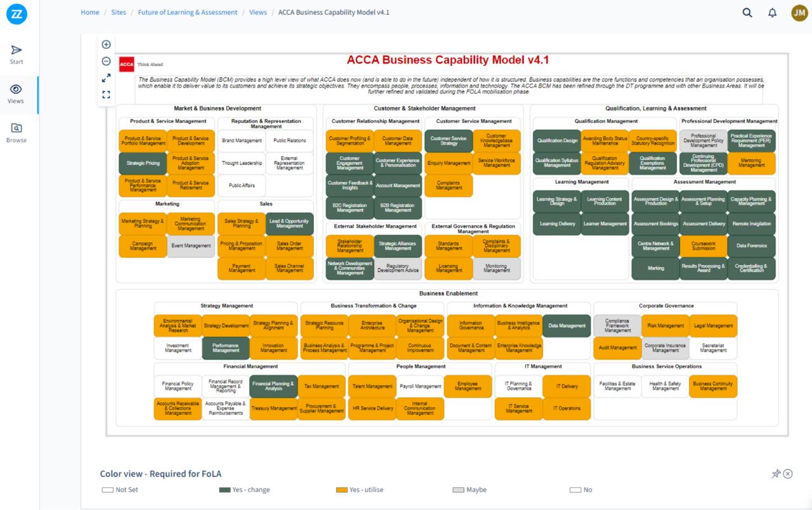Zoom out of the diagram

pos(106,62)
